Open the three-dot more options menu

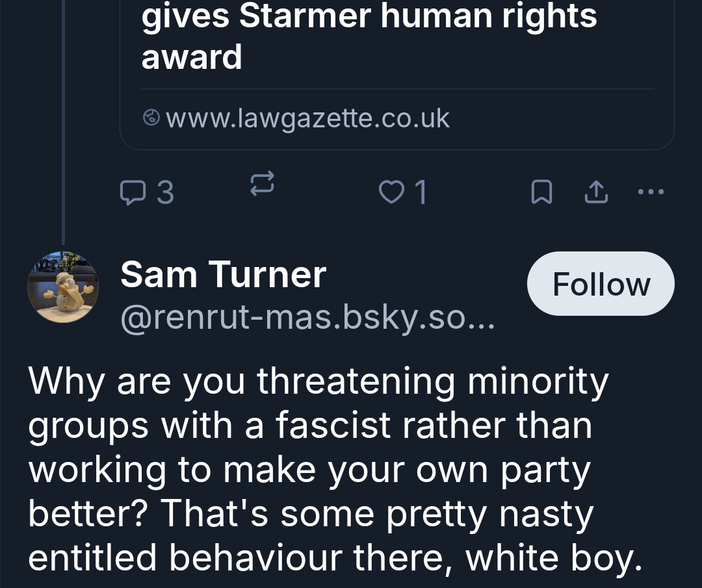click(651, 192)
